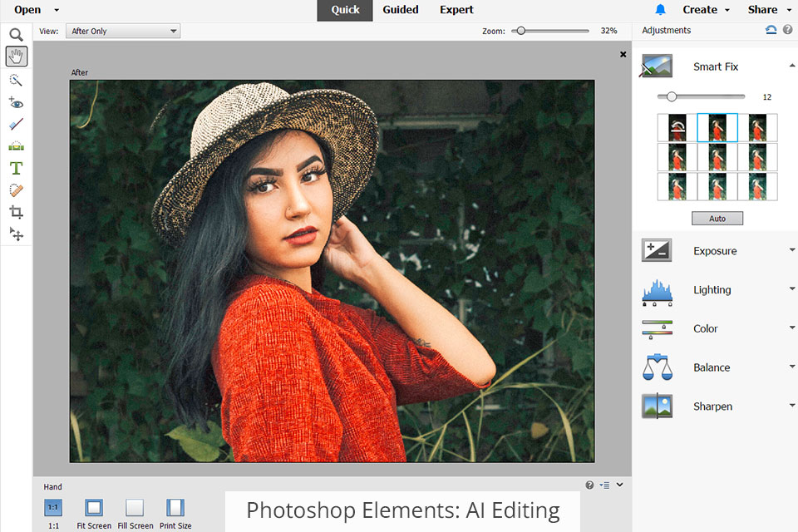Click the Zoom slider handle
This screenshot has height=532, width=798.
coord(520,31)
